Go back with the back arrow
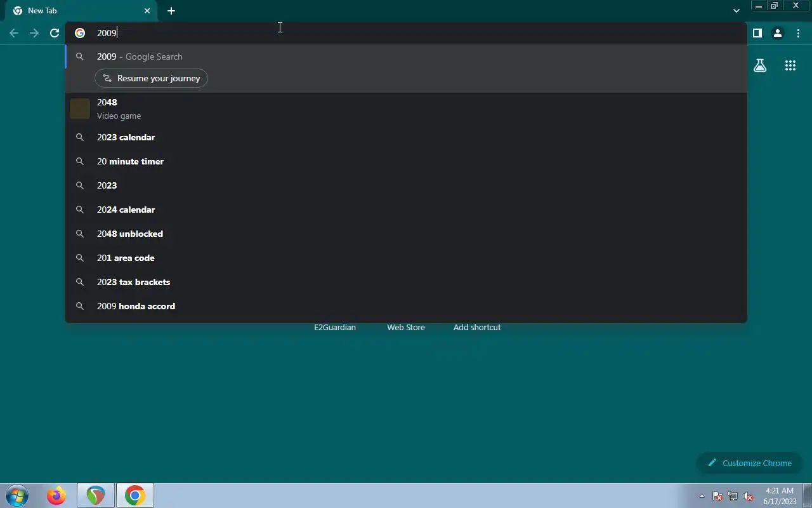The image size is (812, 508). pos(14,33)
